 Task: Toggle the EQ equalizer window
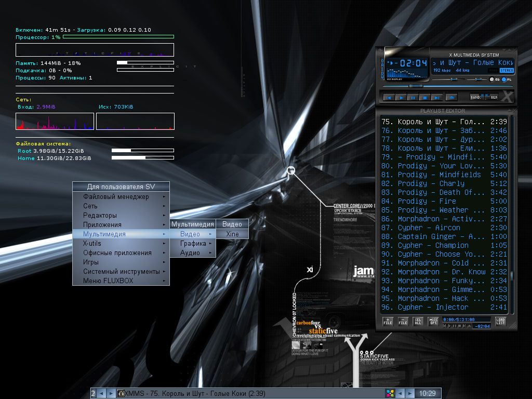click(492, 79)
